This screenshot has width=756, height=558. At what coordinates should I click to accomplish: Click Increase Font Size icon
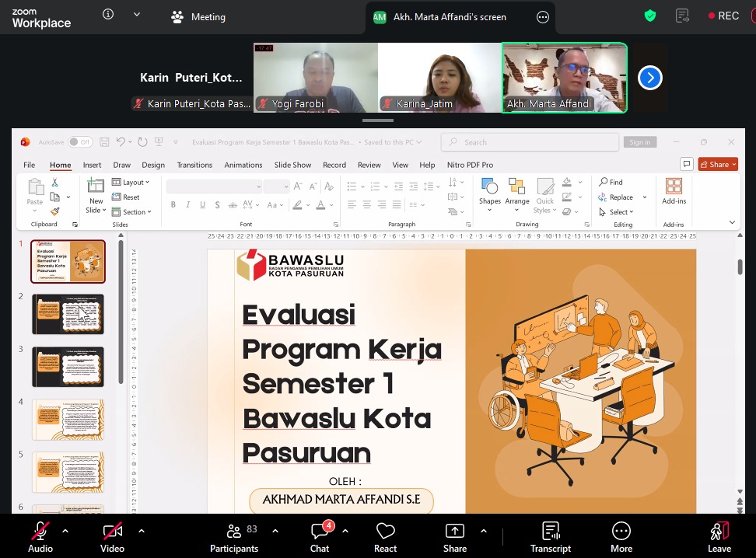coord(298,186)
